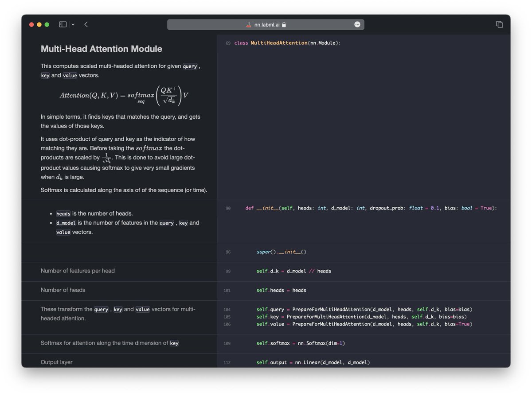Click 'self.d_k = d_model // heads' line
Image resolution: width=532 pixels, height=396 pixels.
coord(293,271)
